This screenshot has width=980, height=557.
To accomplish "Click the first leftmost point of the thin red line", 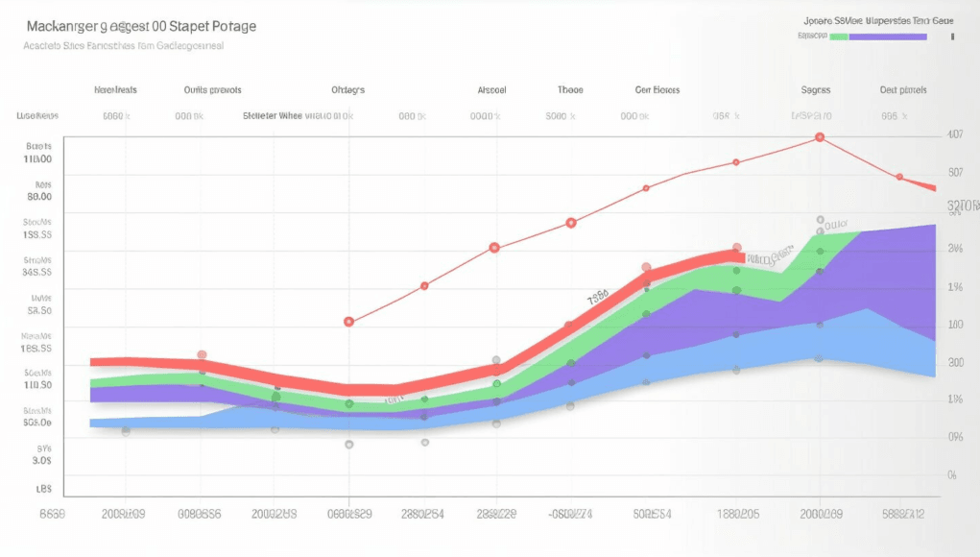I will tap(348, 322).
